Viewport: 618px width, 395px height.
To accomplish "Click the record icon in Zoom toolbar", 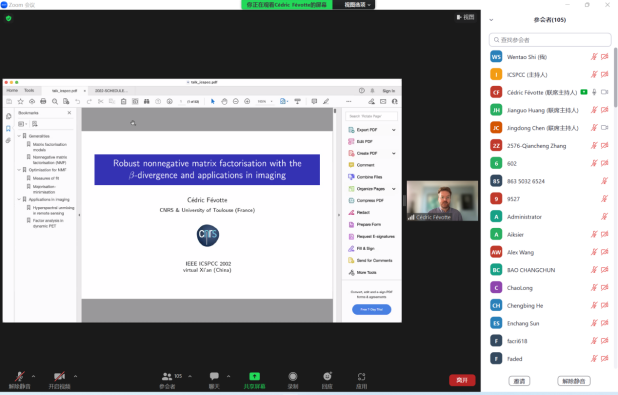I will point(292,376).
